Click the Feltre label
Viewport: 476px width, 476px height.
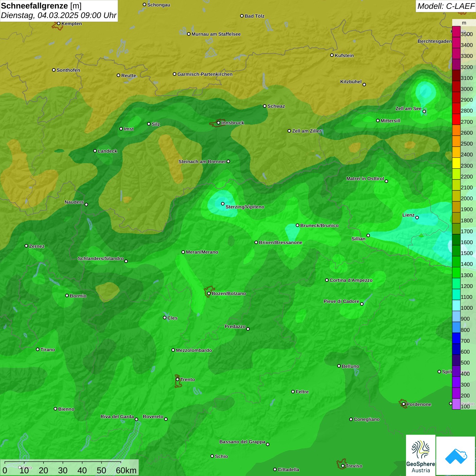click(x=302, y=392)
